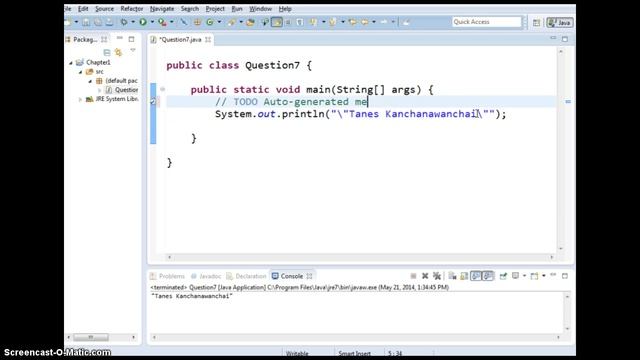Click inside the Quick Access field
The image size is (640, 360).
point(487,22)
